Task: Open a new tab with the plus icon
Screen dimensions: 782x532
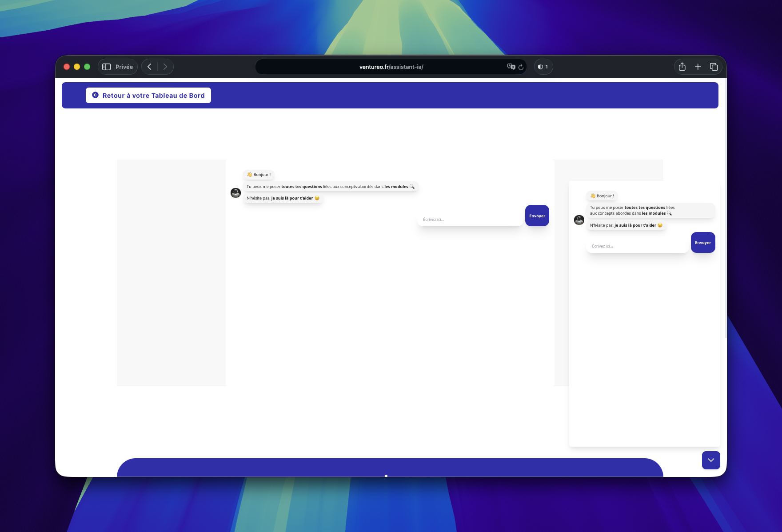Action: 698,67
